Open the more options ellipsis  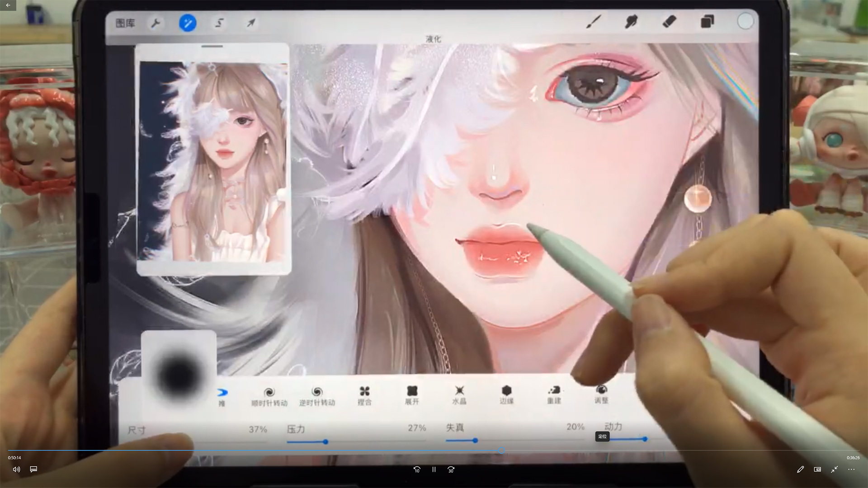point(851,469)
